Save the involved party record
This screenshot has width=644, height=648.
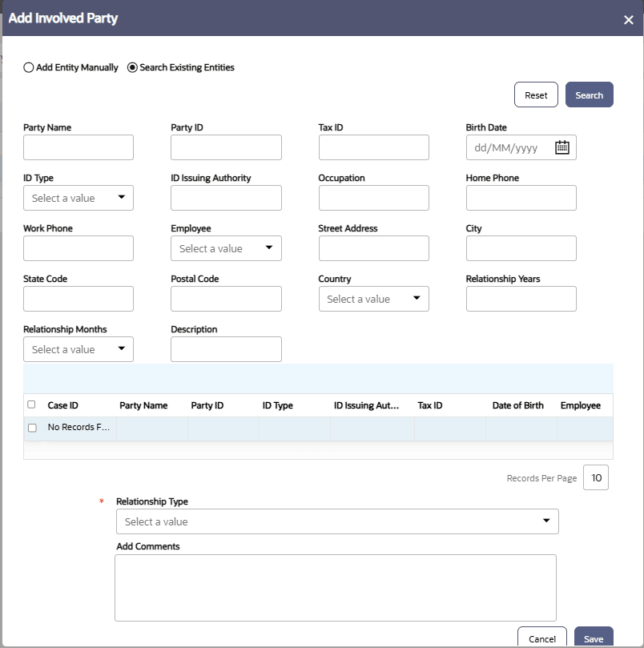tap(594, 639)
